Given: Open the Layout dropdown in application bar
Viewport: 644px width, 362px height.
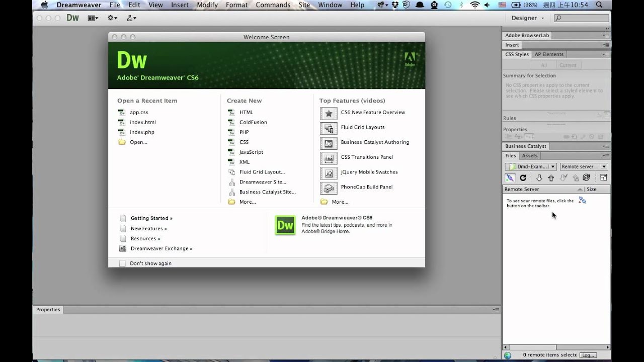Looking at the screenshot, I should click(93, 18).
